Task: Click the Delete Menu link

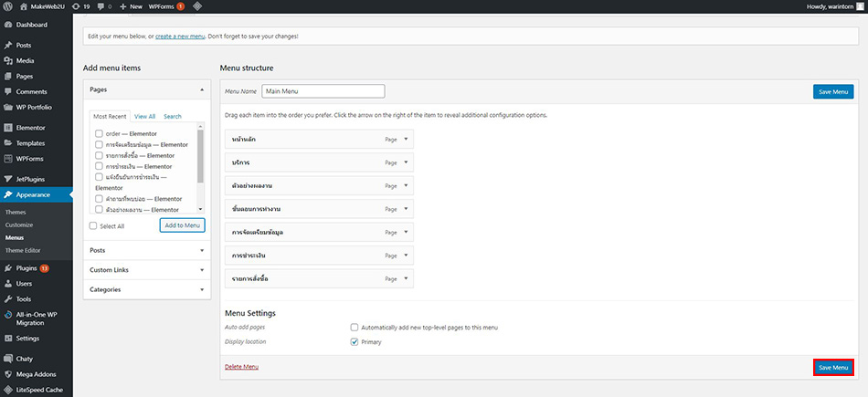Action: pyautogui.click(x=241, y=367)
